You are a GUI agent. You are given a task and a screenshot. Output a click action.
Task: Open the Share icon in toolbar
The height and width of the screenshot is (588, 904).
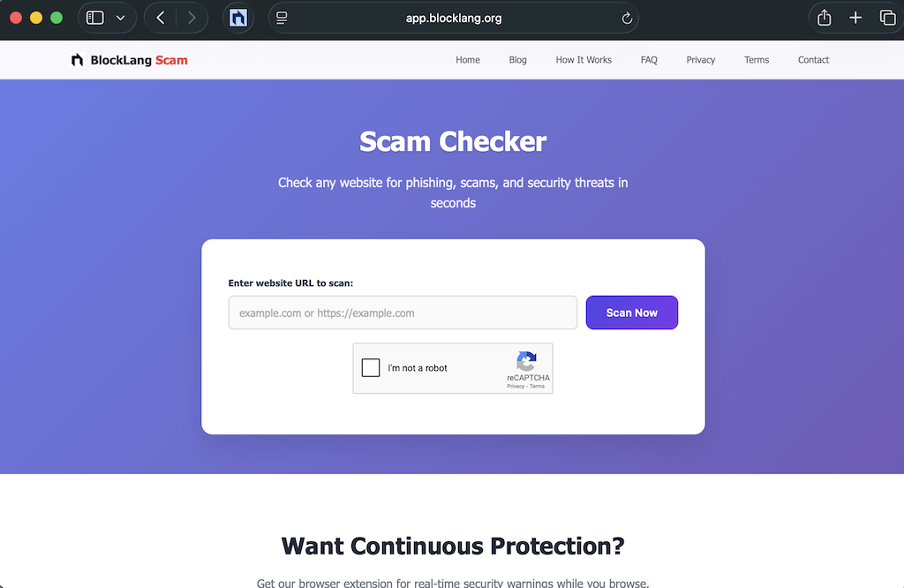[825, 18]
